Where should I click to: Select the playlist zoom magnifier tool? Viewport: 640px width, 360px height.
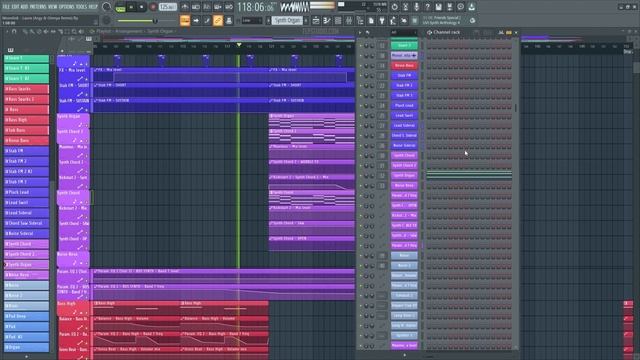[x=74, y=31]
